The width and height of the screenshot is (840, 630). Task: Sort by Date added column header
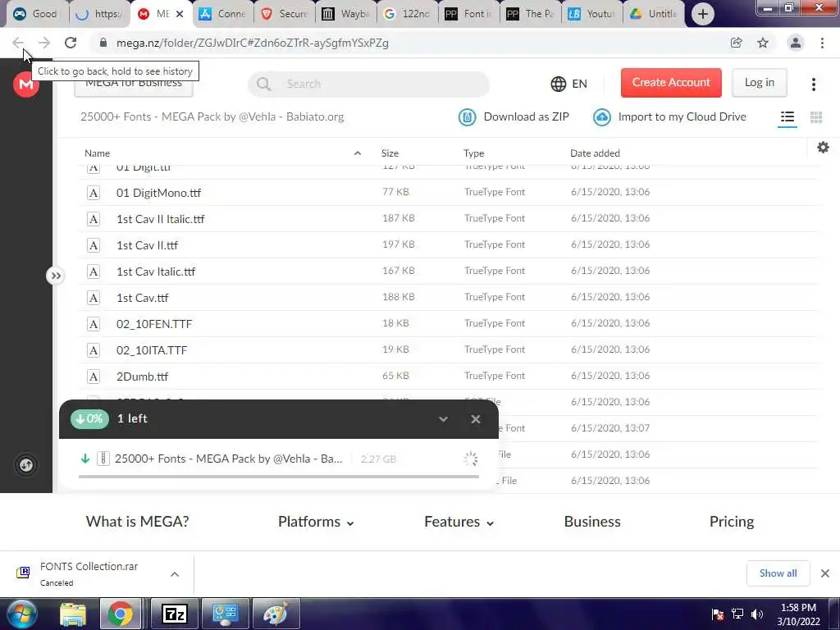(x=595, y=153)
